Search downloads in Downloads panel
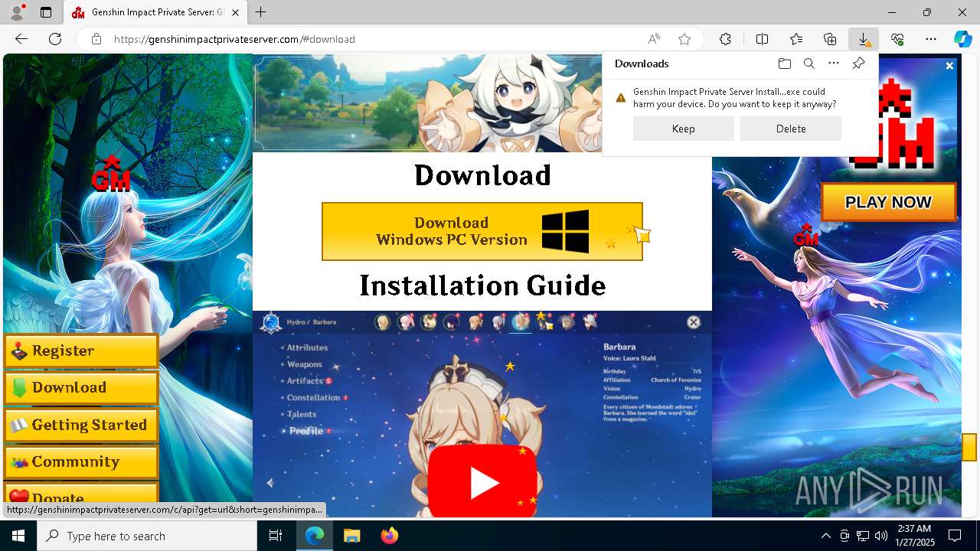 808,64
